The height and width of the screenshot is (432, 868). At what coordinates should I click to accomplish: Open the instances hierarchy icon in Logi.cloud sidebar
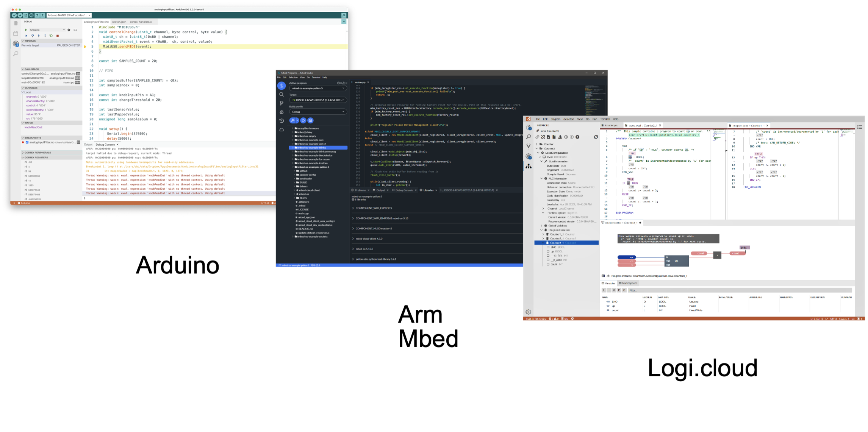pyautogui.click(x=529, y=166)
